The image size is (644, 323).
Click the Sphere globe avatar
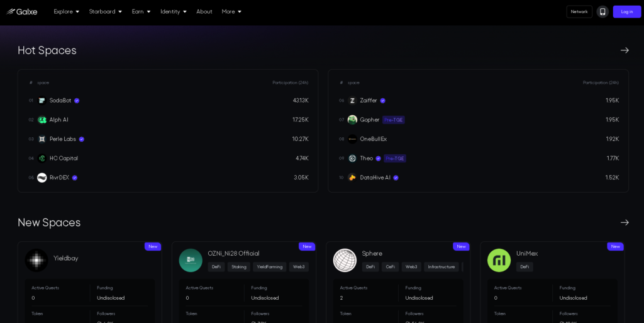(x=345, y=260)
